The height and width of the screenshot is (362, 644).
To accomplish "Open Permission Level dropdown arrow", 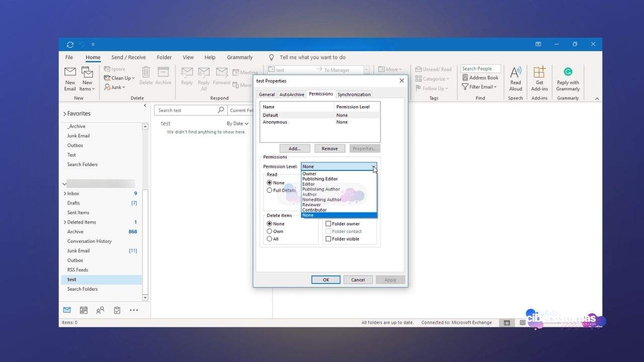I will click(x=373, y=166).
